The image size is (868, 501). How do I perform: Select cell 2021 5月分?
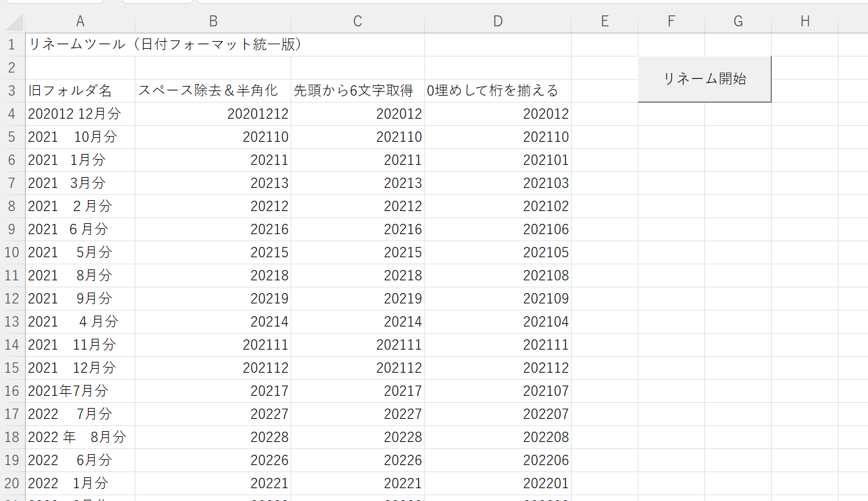click(x=80, y=253)
